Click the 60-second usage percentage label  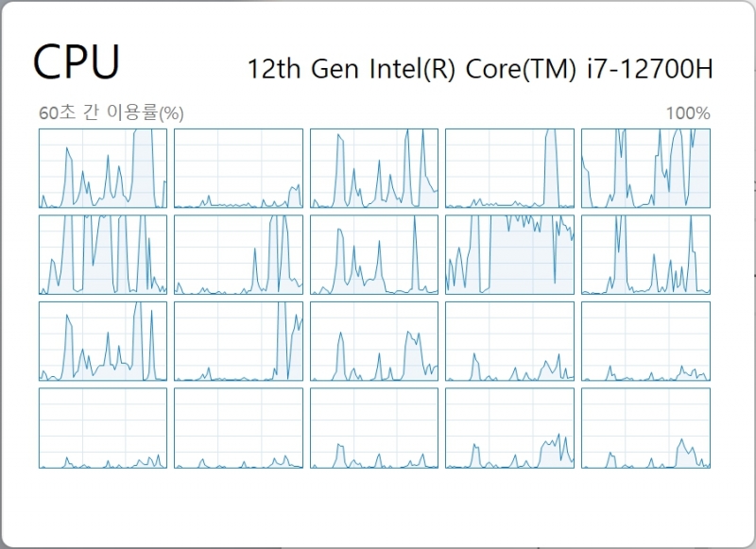click(x=112, y=112)
